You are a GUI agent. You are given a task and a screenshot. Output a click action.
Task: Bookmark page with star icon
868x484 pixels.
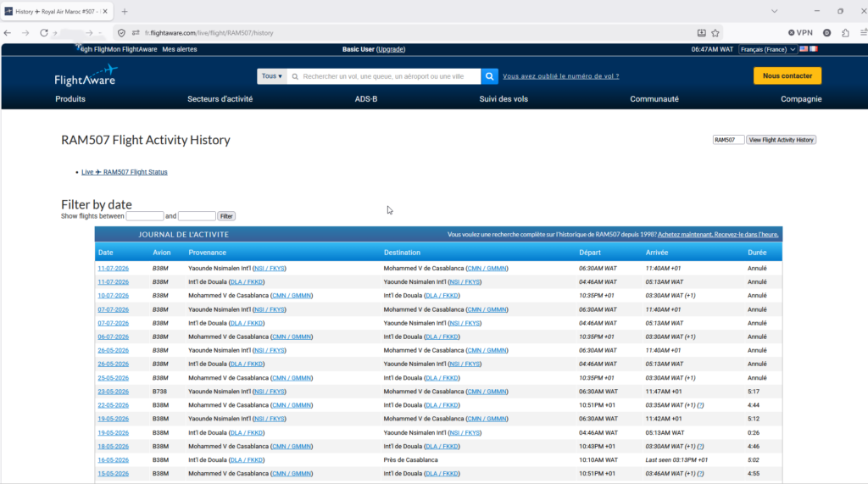point(715,33)
